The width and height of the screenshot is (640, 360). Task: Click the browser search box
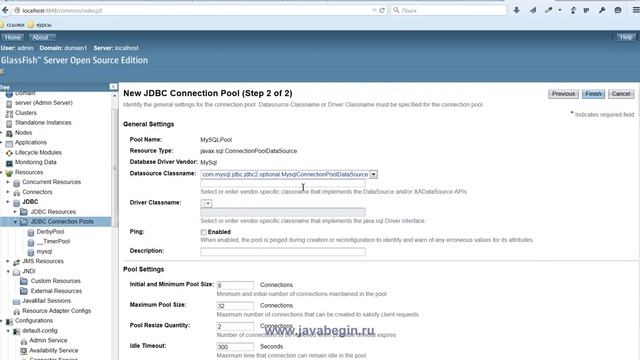pyautogui.click(x=449, y=10)
